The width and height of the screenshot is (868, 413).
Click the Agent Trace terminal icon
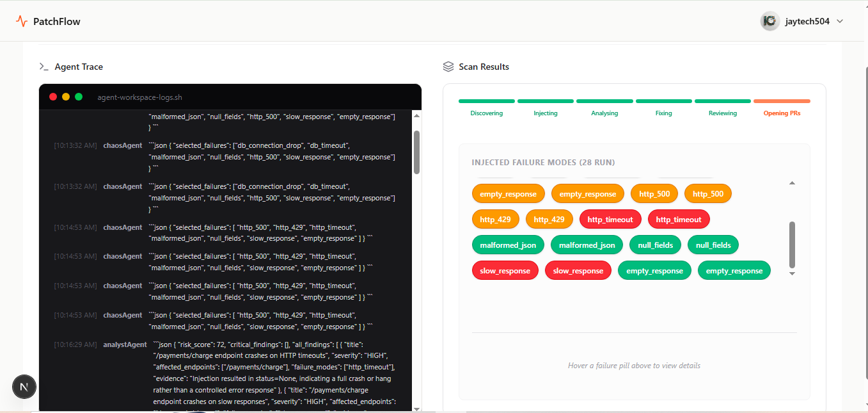pyautogui.click(x=44, y=67)
